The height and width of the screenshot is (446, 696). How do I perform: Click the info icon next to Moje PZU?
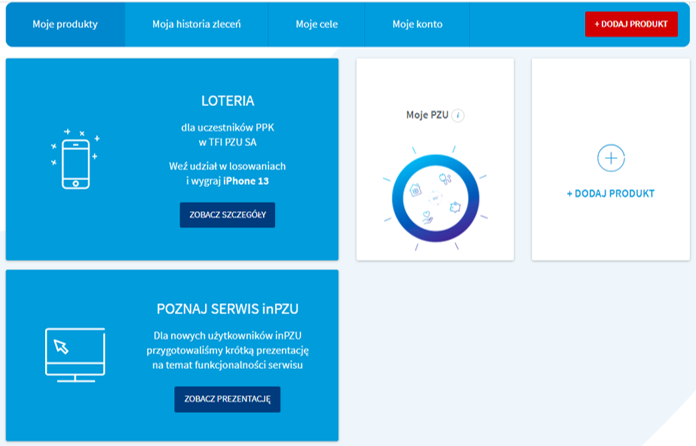click(x=458, y=115)
